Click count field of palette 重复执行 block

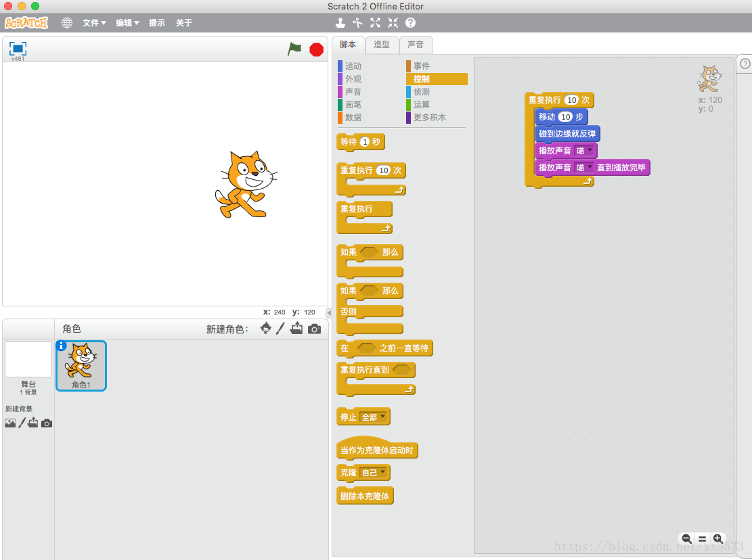pyautogui.click(x=384, y=170)
